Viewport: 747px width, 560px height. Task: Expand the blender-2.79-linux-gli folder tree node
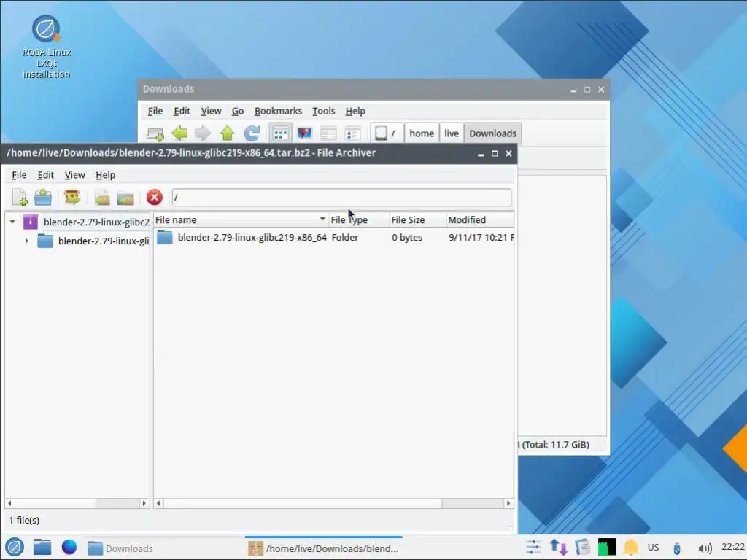(27, 241)
